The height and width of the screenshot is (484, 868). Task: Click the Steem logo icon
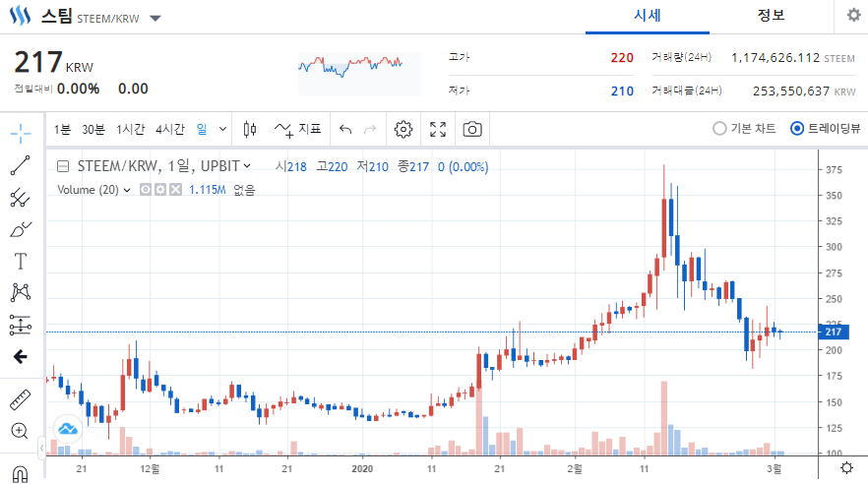pyautogui.click(x=20, y=16)
